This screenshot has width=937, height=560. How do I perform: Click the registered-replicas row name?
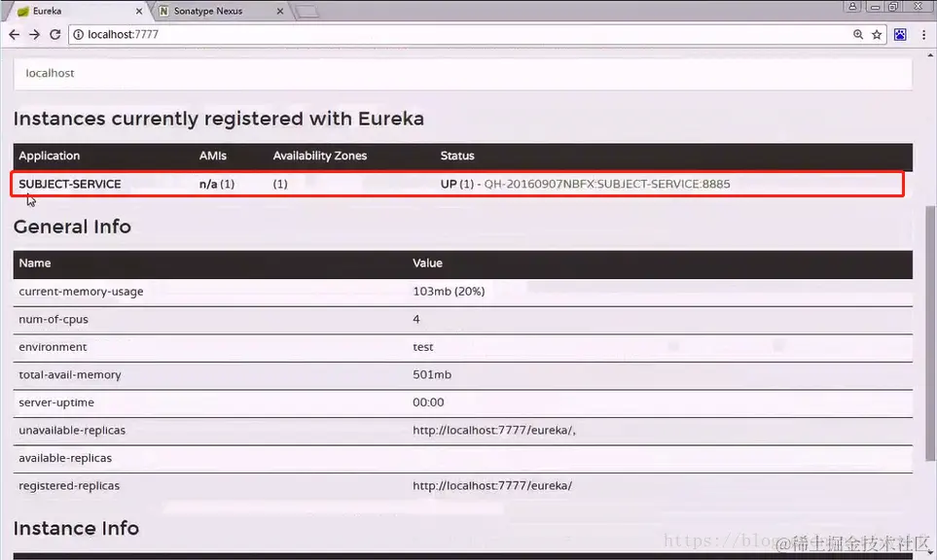[69, 486]
